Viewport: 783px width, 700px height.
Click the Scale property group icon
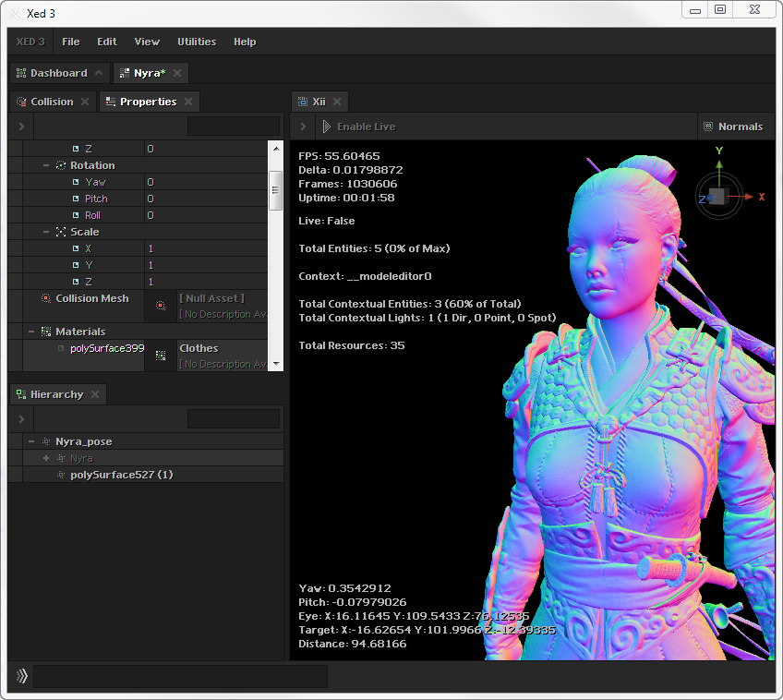(x=61, y=232)
